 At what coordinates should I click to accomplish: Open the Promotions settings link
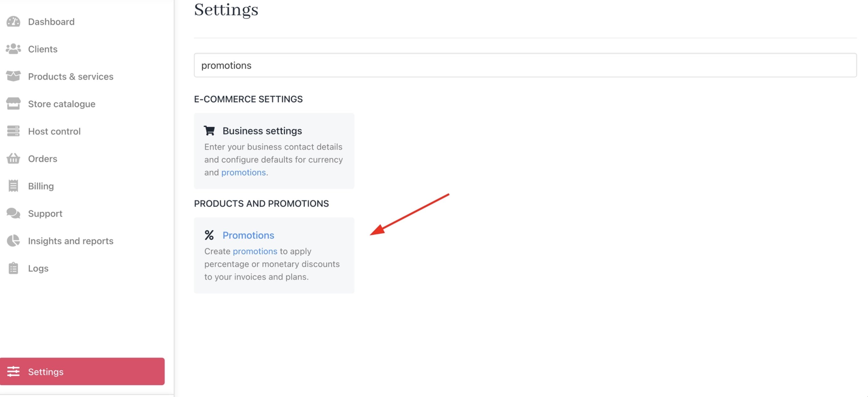pos(248,235)
